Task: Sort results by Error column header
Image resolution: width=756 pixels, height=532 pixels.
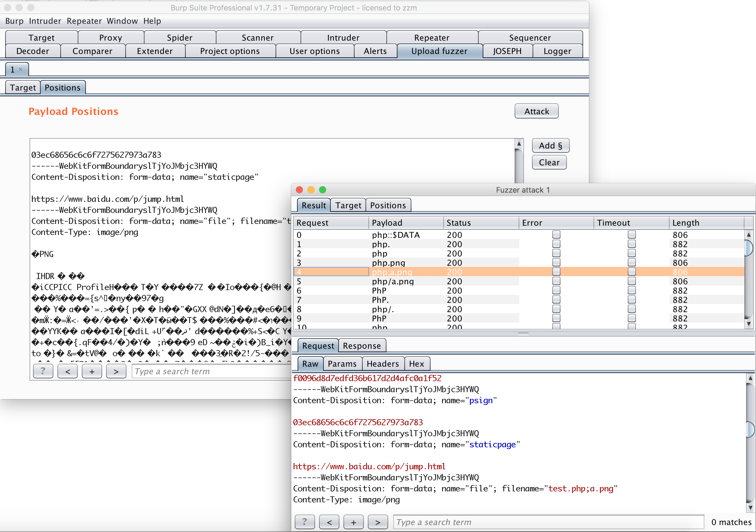Action: [x=556, y=223]
